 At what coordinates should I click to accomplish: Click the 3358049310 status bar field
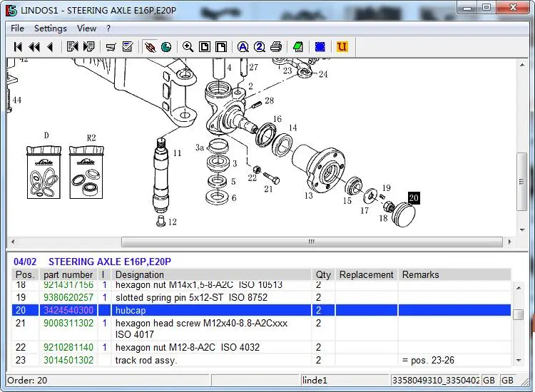point(436,381)
